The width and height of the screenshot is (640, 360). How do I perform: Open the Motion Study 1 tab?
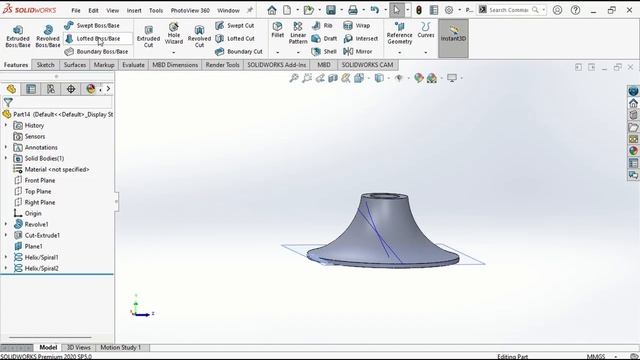coord(120,347)
